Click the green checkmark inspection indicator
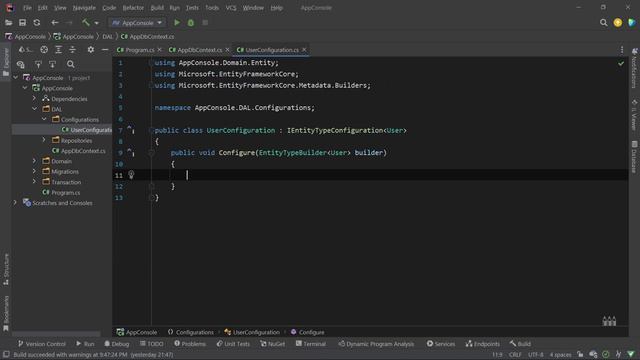640x360 pixels. tap(621, 63)
